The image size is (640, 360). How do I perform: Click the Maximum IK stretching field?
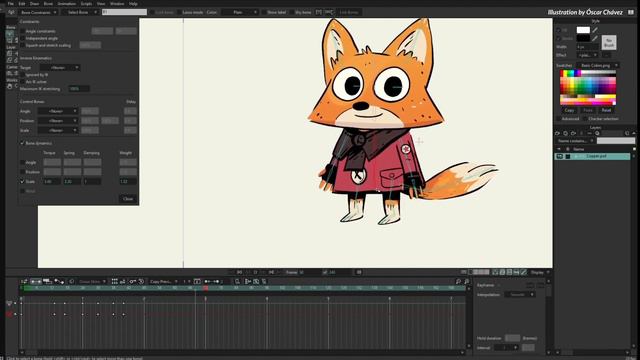coord(79,89)
